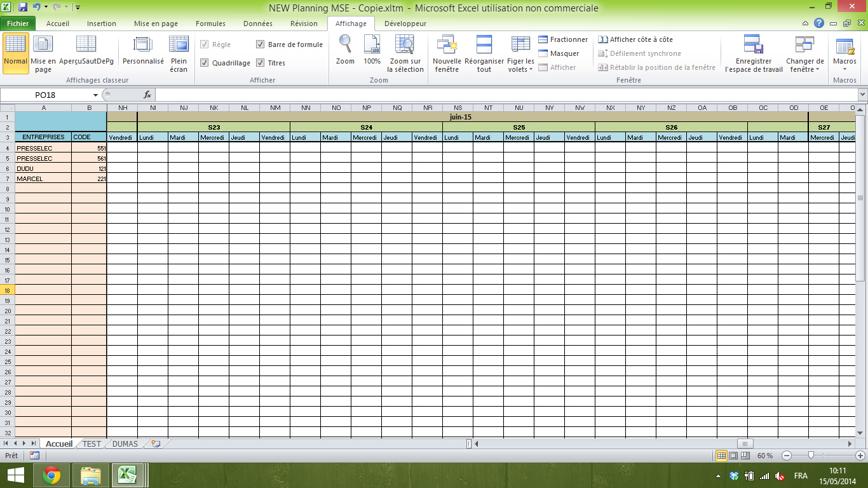Uncheck Barre de formule
868x488 pixels.
[x=261, y=44]
